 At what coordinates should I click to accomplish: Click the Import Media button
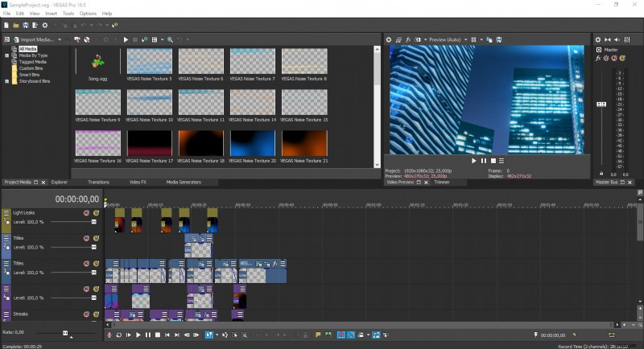33,39
